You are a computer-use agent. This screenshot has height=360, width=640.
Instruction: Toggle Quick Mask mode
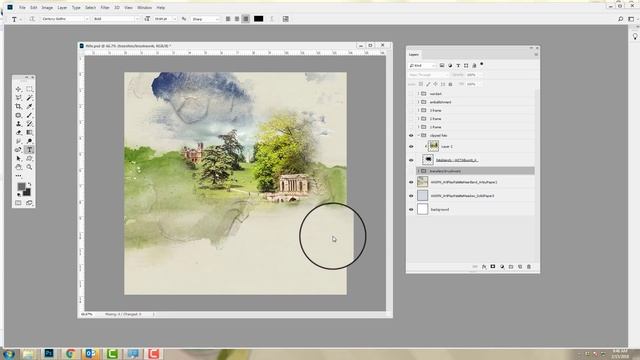pos(18,202)
